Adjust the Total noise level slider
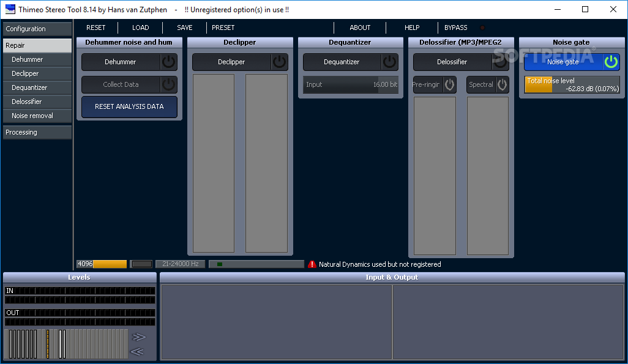628x364 pixels. point(572,84)
